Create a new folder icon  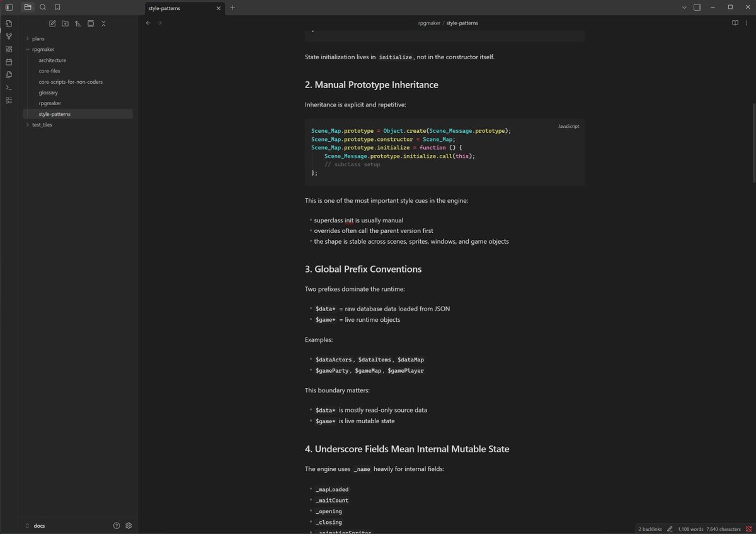click(x=65, y=23)
